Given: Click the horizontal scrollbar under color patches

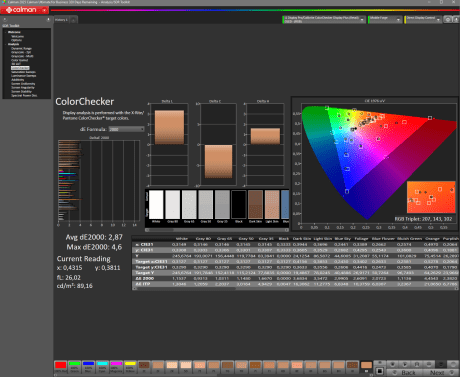Looking at the screenshot, I should click(x=217, y=230).
